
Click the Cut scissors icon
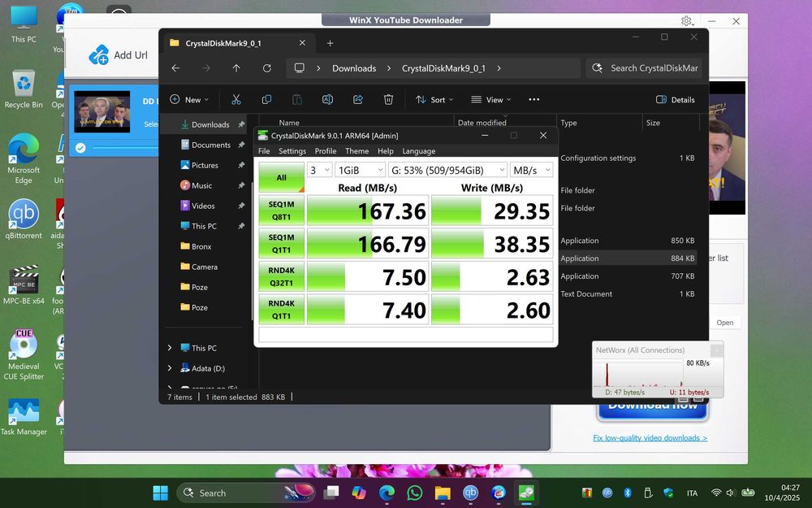236,99
